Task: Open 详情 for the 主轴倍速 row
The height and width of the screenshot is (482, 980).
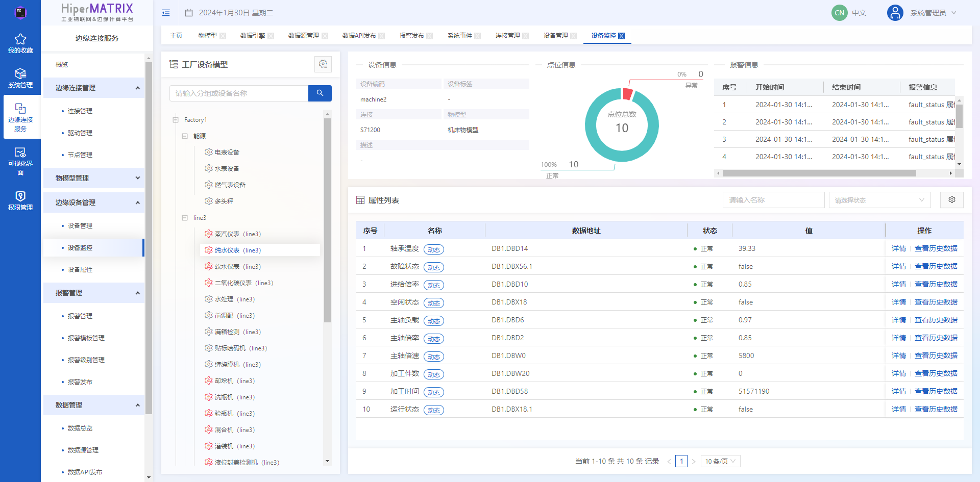Action: [899, 356]
